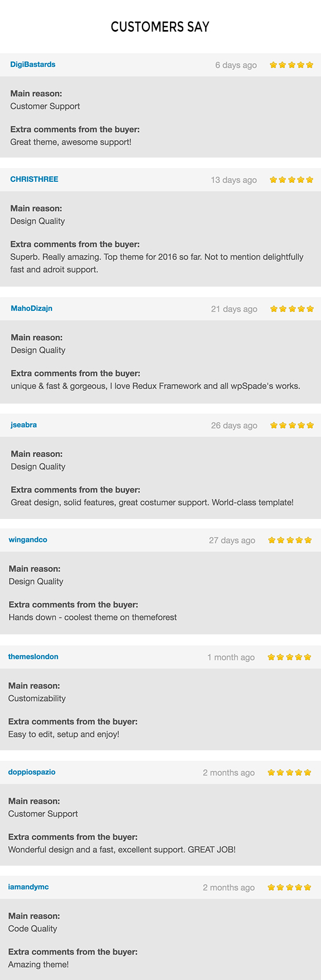Screen dimensions: 321x980
Task: Visit doppiospazio user profile
Action: tap(32, 772)
